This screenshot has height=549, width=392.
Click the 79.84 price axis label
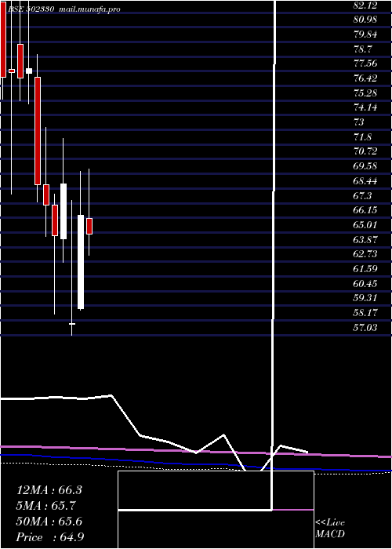click(365, 35)
